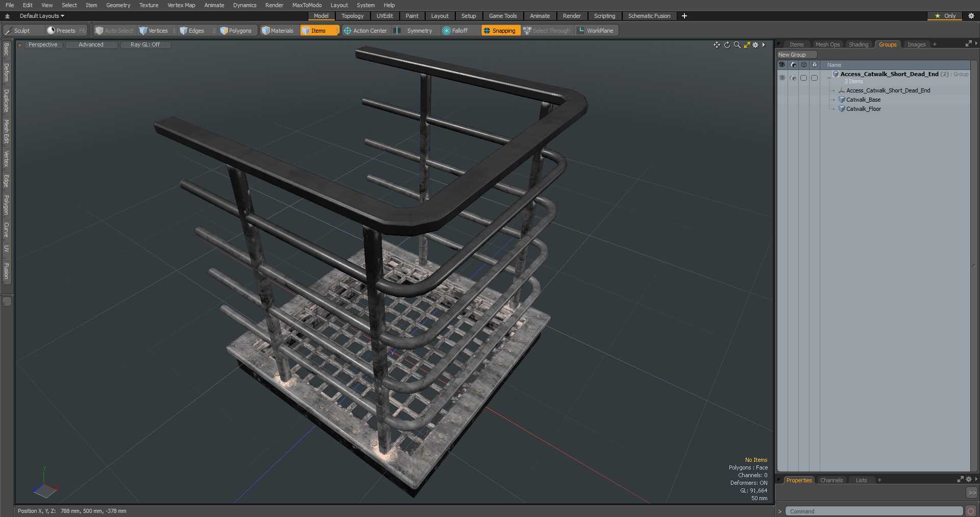This screenshot has height=517, width=980.
Task: Open the Falloff dropdown
Action: click(x=458, y=31)
